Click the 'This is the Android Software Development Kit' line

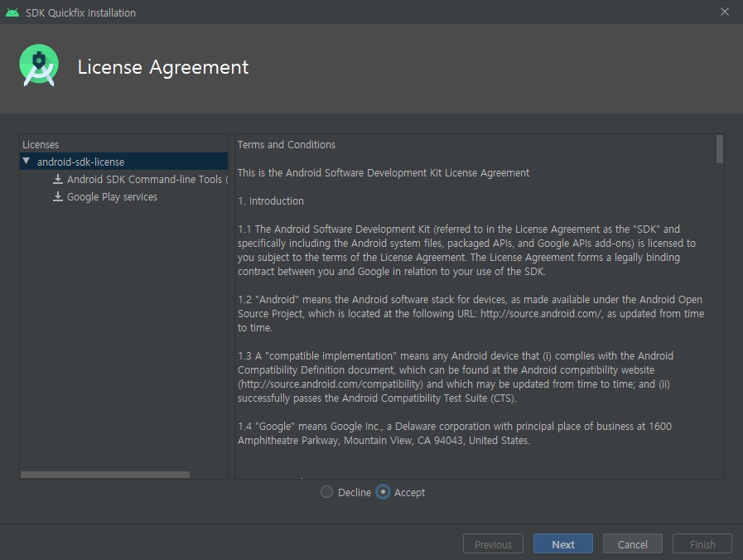(384, 173)
